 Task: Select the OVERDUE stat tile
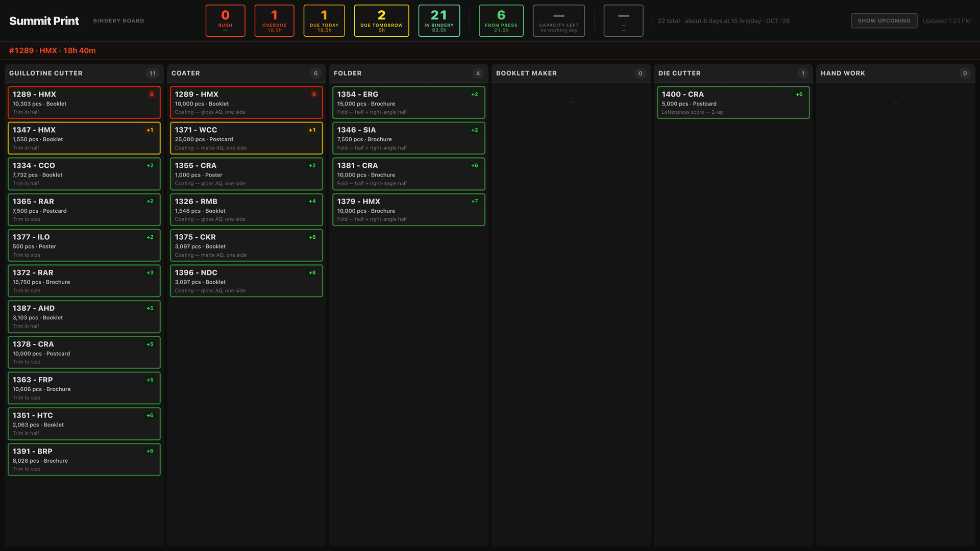pos(274,21)
